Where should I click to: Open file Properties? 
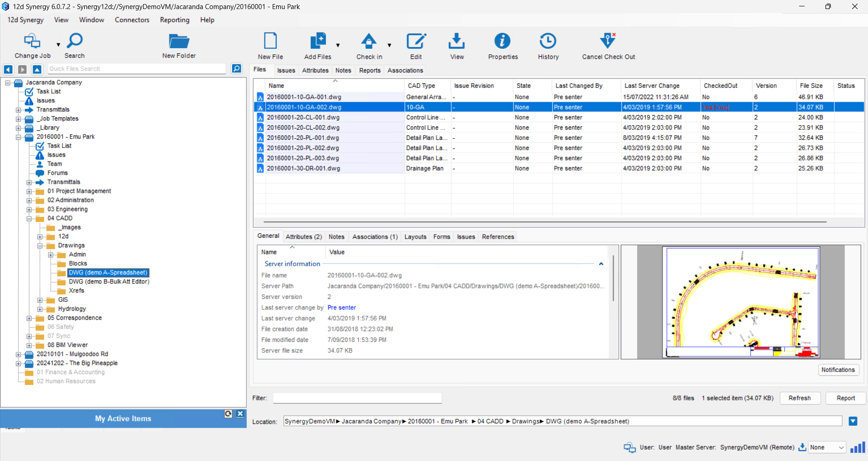click(503, 46)
